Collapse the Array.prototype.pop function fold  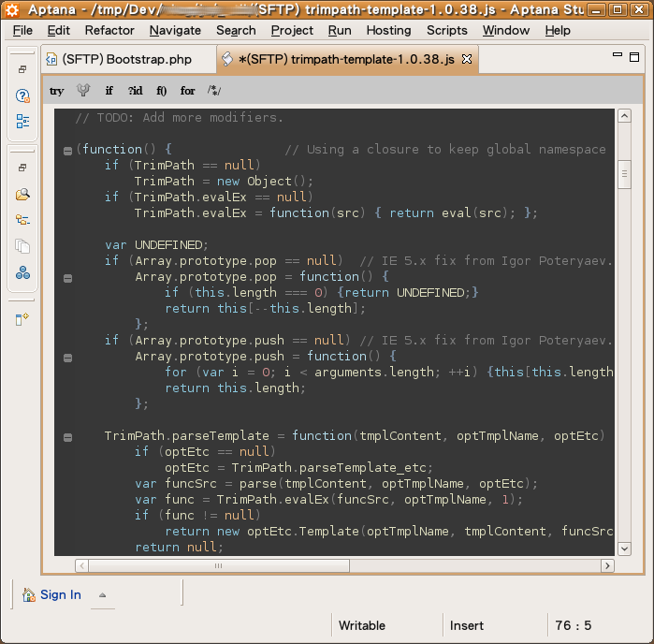point(67,278)
